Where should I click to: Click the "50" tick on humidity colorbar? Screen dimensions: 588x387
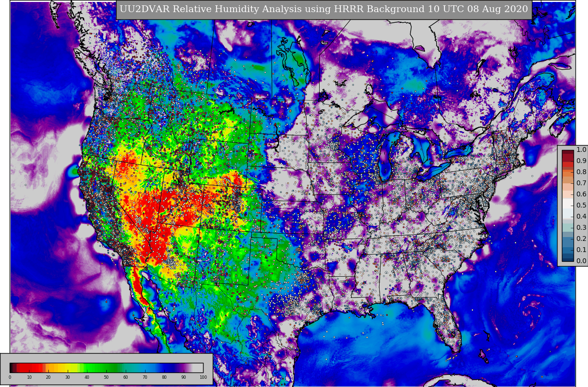[106, 377]
